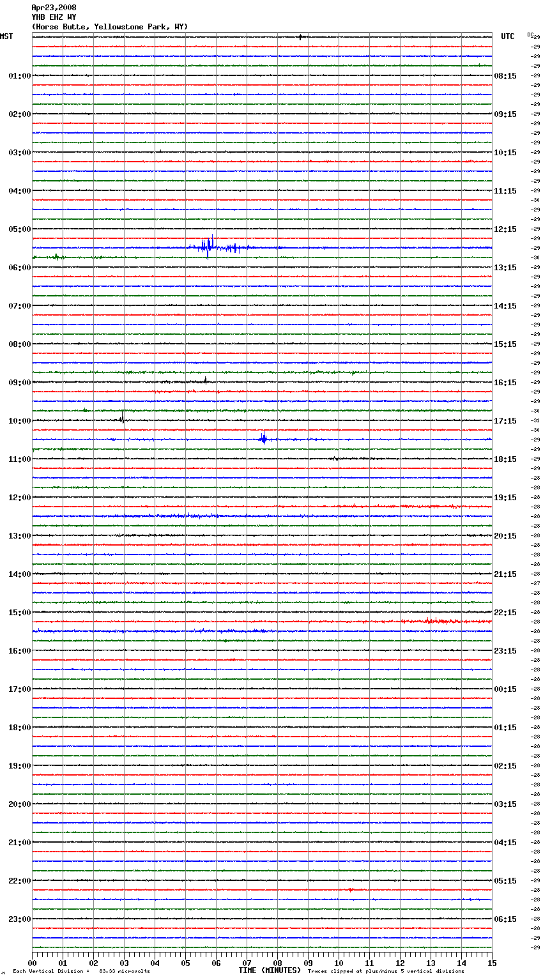
Task: Select the 12:00 MST hour label
Action: (x=20, y=498)
